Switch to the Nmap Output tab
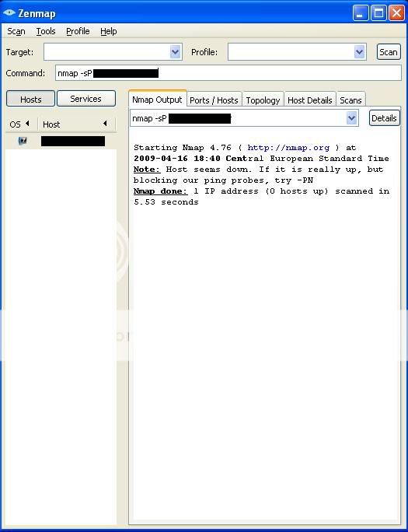The height and width of the screenshot is (532, 408). click(x=157, y=100)
